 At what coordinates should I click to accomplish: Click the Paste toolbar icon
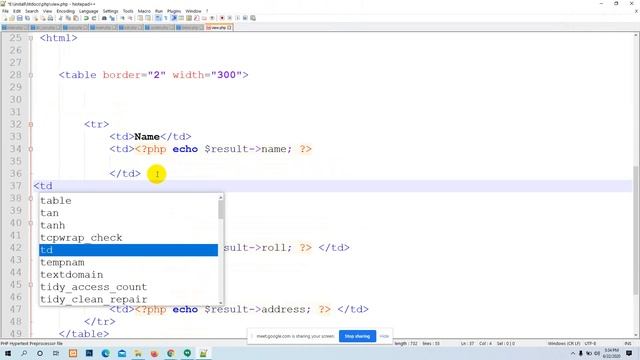tap(76, 18)
